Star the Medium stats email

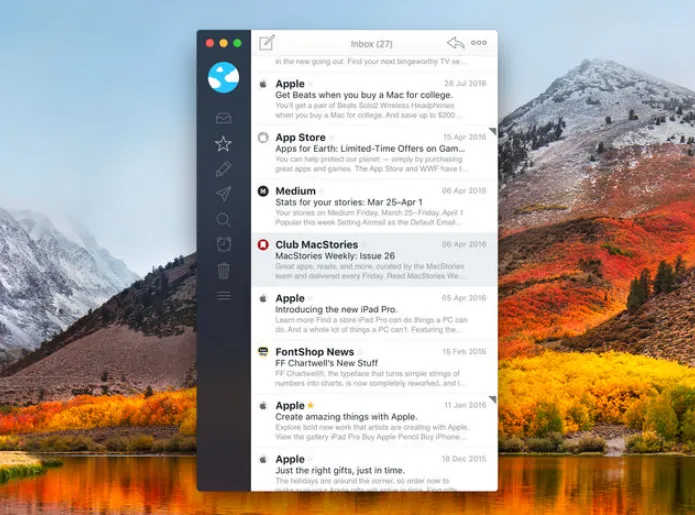[322, 191]
